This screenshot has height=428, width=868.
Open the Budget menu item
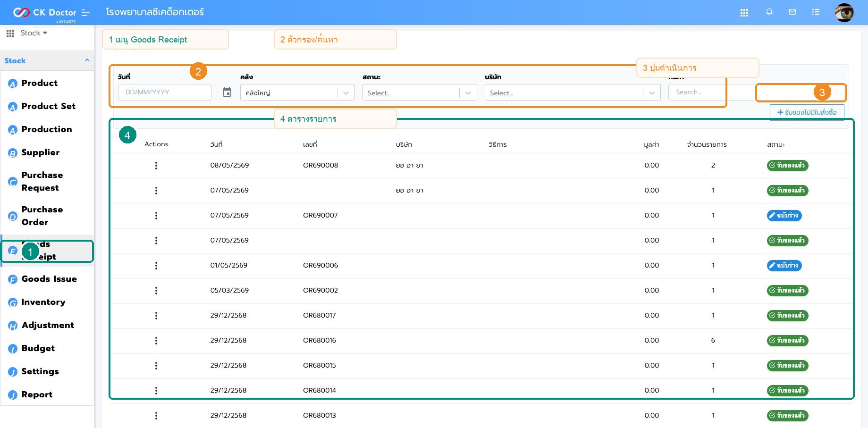(38, 348)
